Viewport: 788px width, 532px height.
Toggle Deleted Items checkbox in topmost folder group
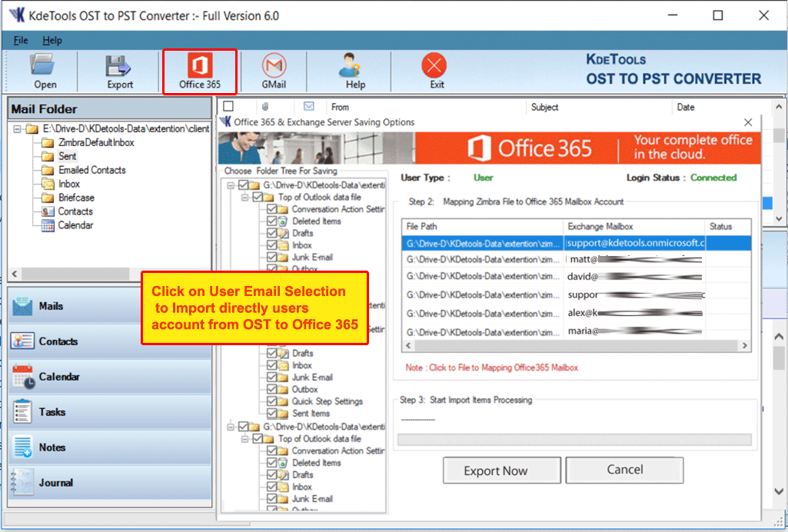[272, 221]
